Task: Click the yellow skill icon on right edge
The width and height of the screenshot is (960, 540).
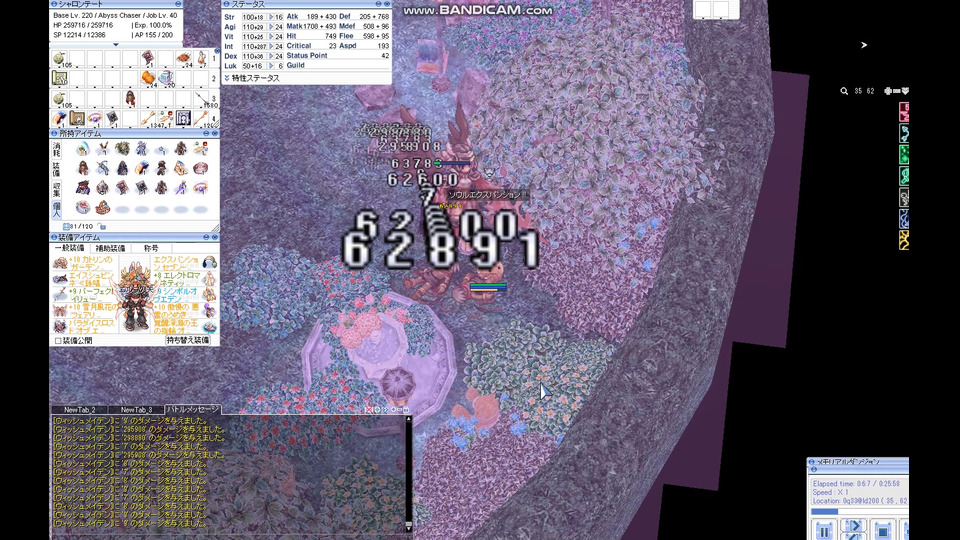Action: [904, 240]
